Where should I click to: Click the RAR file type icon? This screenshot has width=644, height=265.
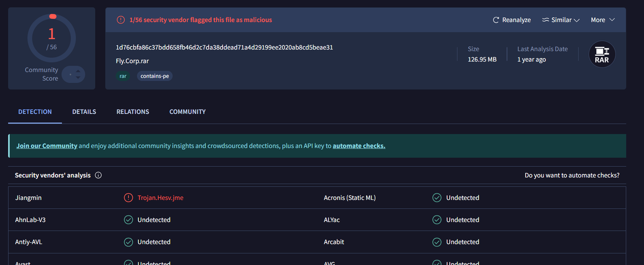tap(602, 54)
